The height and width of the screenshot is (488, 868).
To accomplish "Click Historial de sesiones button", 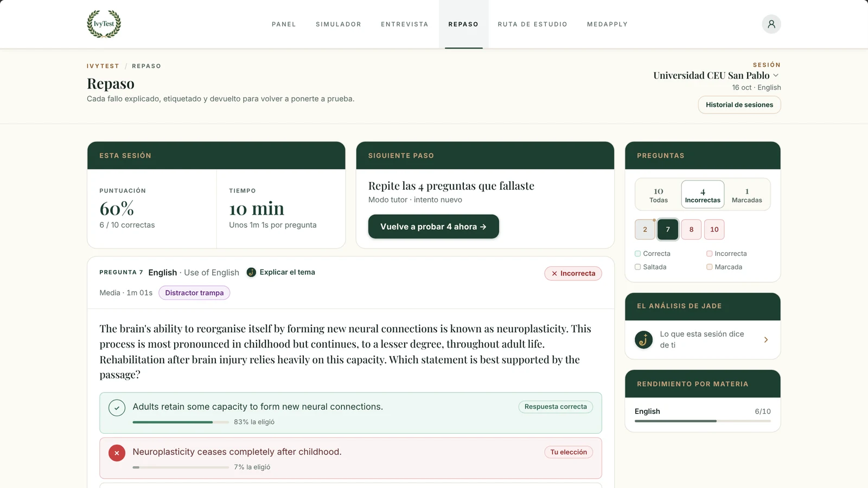I will [x=739, y=105].
